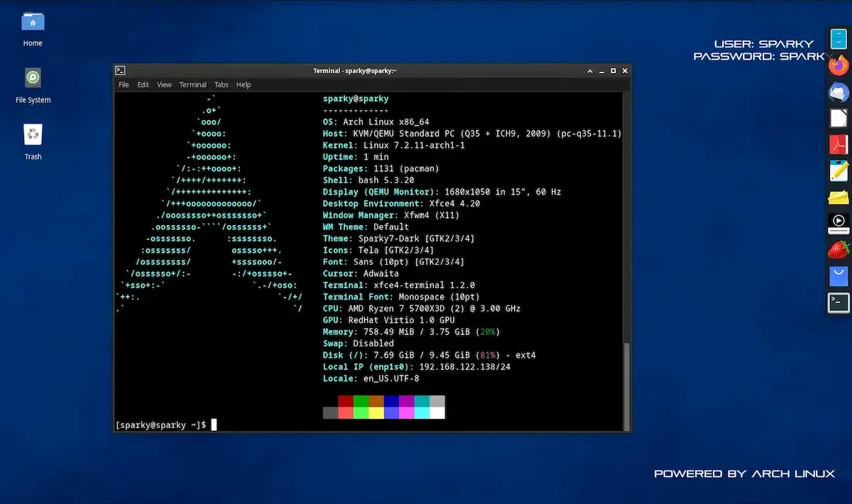Open Thunderbird mail from the dock
The image size is (852, 504).
839,92
